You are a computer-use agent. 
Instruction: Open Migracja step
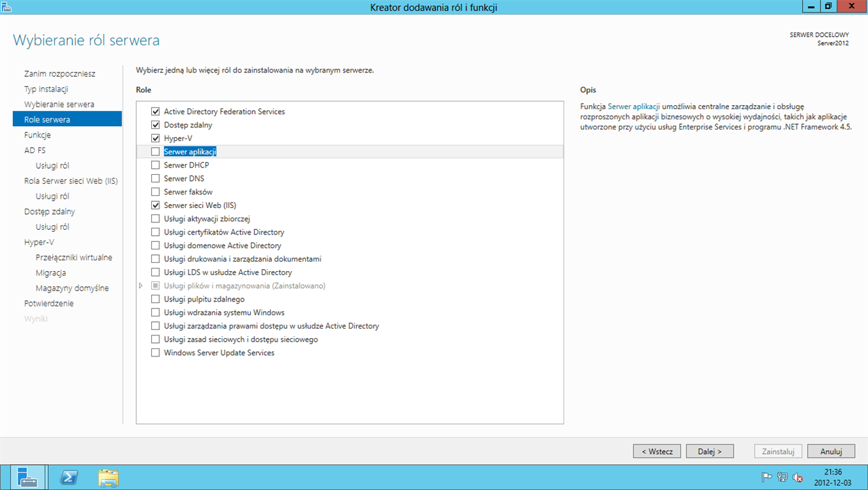(51, 272)
